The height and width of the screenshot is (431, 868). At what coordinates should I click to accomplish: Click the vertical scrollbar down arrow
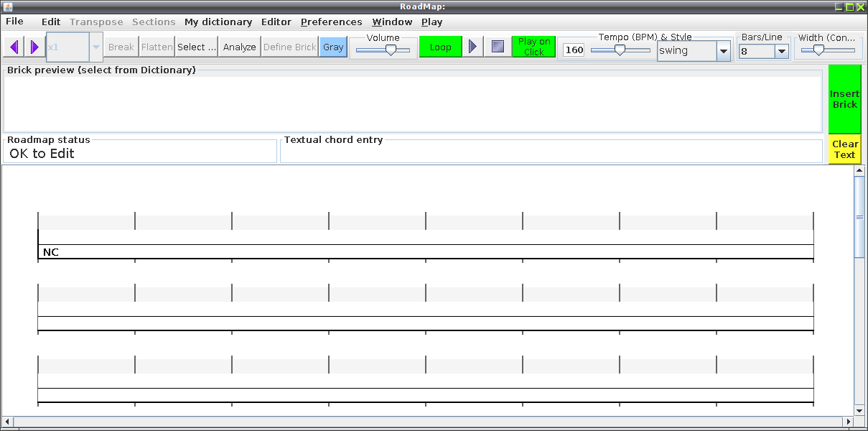pos(859,410)
